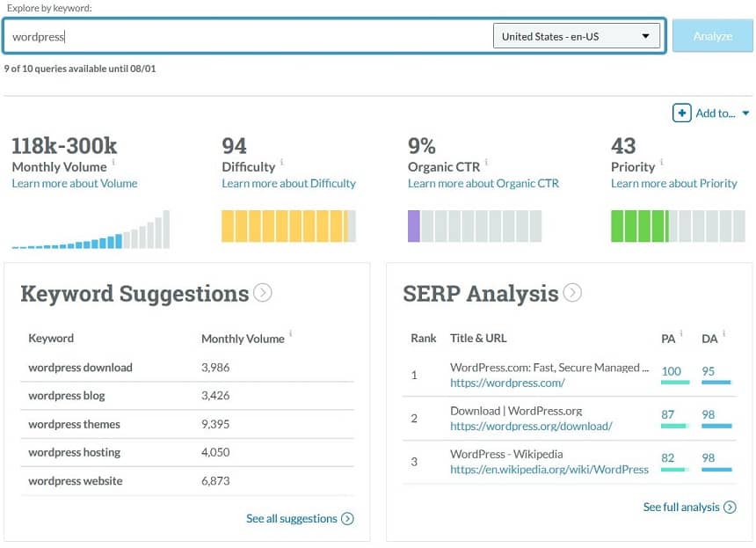The image size is (756, 548).
Task: Click the 6,873 monthly volume value
Action: [x=215, y=481]
